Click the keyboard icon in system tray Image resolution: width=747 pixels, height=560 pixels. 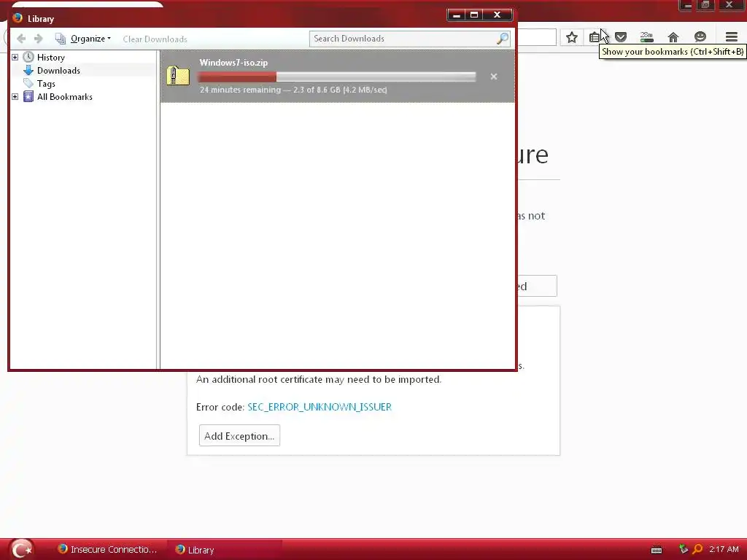point(657,550)
